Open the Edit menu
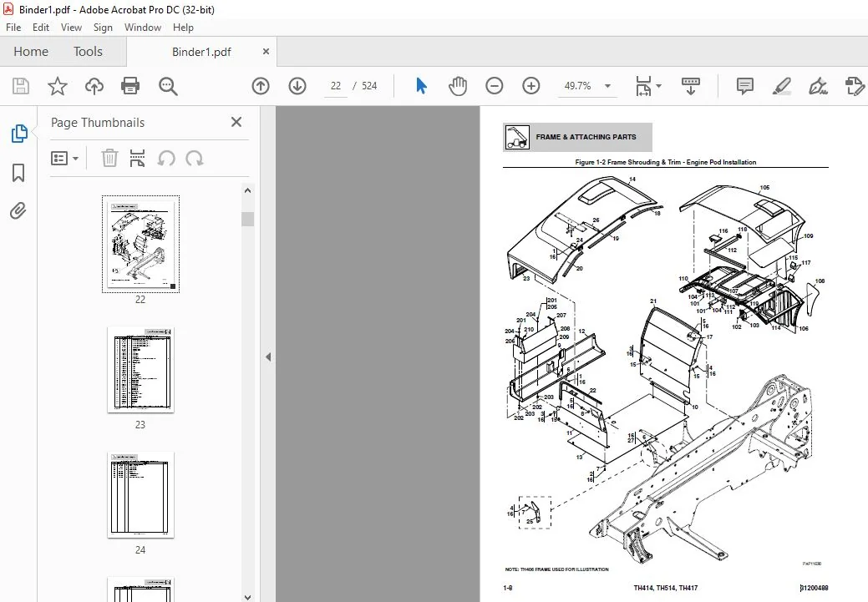Image resolution: width=868 pixels, height=602 pixels. pos(41,27)
